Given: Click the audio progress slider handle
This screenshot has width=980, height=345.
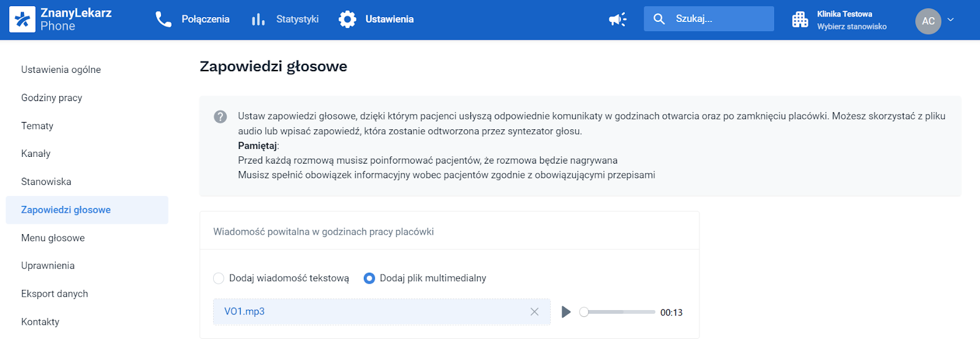Looking at the screenshot, I should tap(584, 312).
